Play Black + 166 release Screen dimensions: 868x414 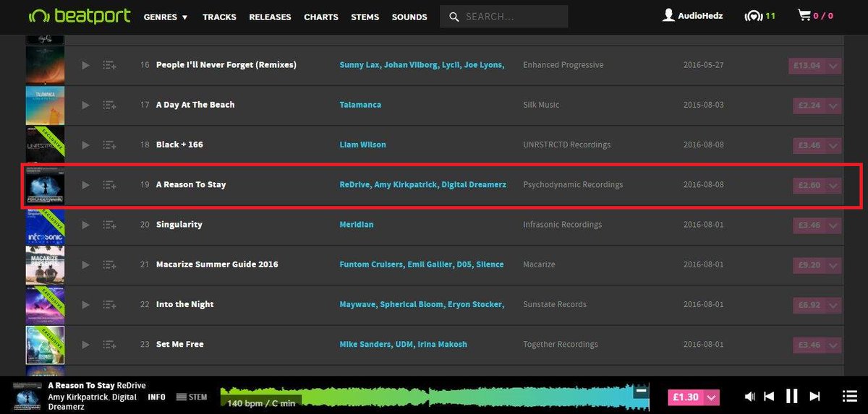click(x=85, y=145)
